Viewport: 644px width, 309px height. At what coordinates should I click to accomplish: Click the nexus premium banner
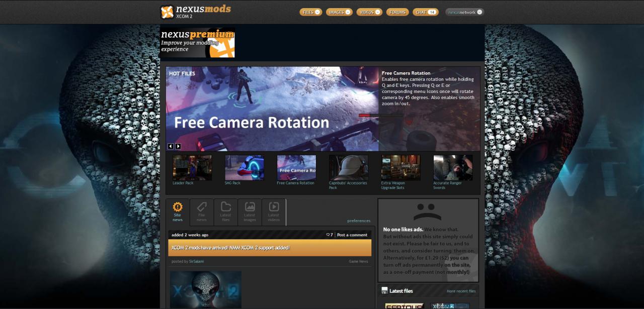pos(197,43)
